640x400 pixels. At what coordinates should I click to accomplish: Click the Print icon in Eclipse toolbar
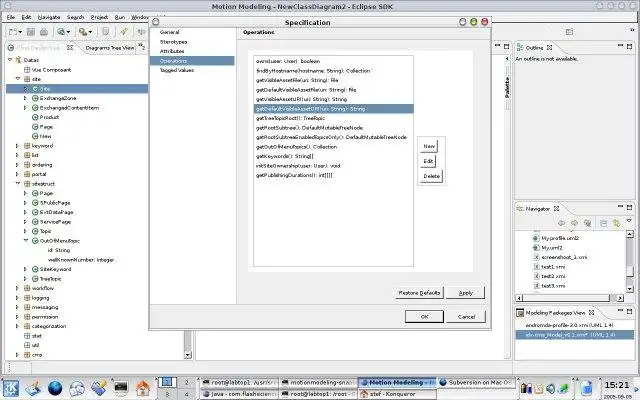click(44, 32)
